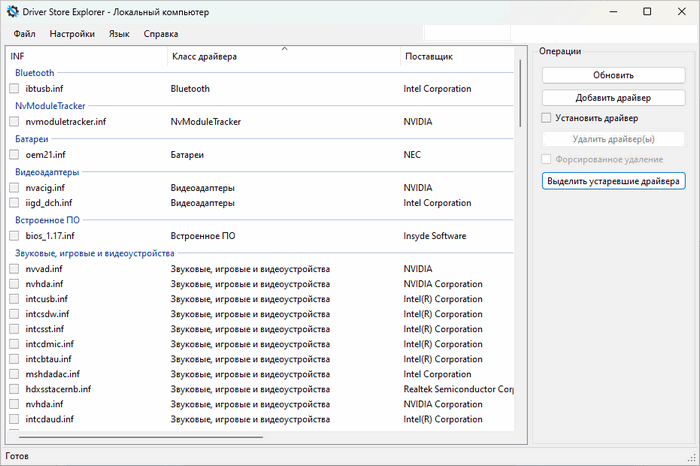Collapse the Звуковые, игровые и видеоустройства group
Viewport: 700px width, 466px height.
pos(96,253)
